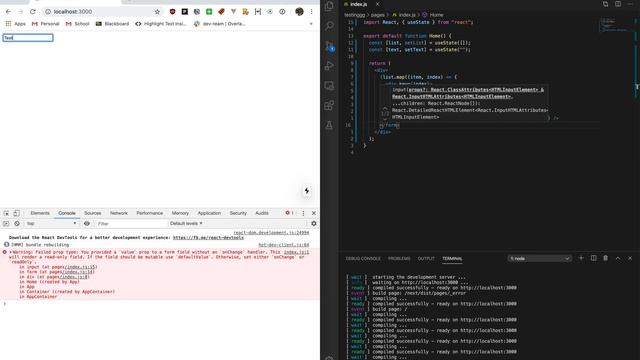Open the dev-team Overleaf bookmark
The image size is (640, 360).
pyautogui.click(x=220, y=24)
